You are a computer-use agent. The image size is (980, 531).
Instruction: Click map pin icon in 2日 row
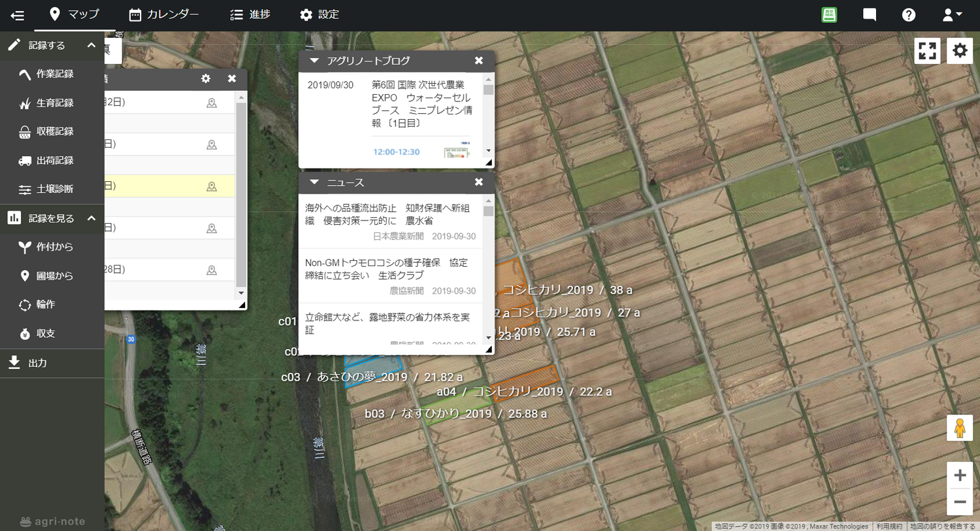pyautogui.click(x=211, y=103)
